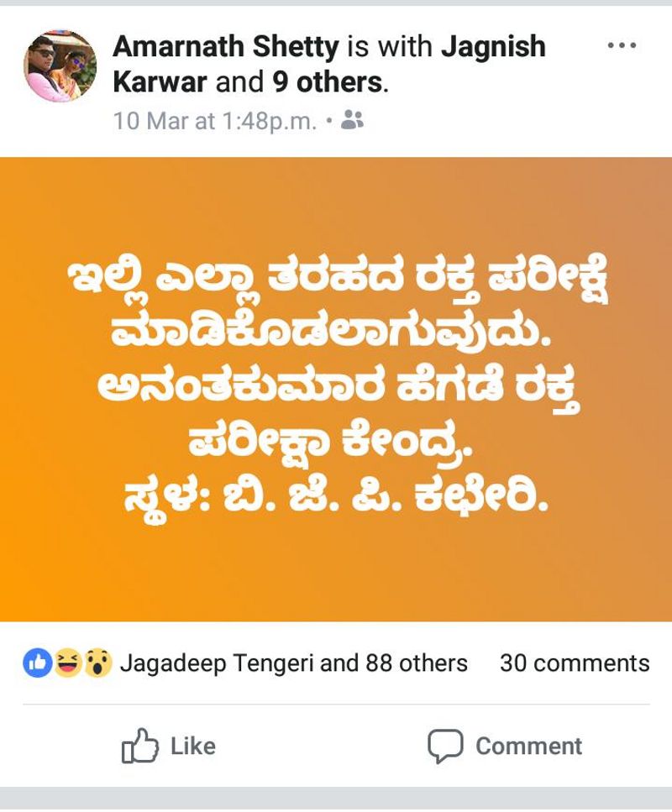The width and height of the screenshot is (672, 812).
Task: Tap the Comment label text
Action: click(x=529, y=747)
